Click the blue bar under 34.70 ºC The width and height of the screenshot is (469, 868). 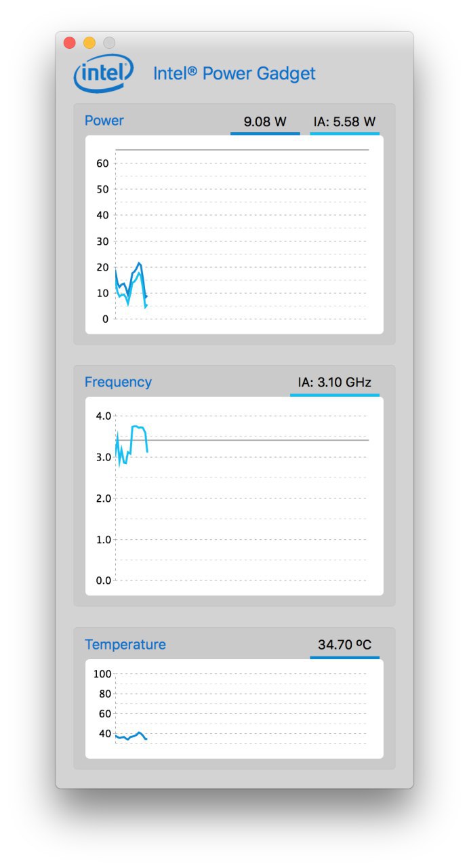pos(344,657)
